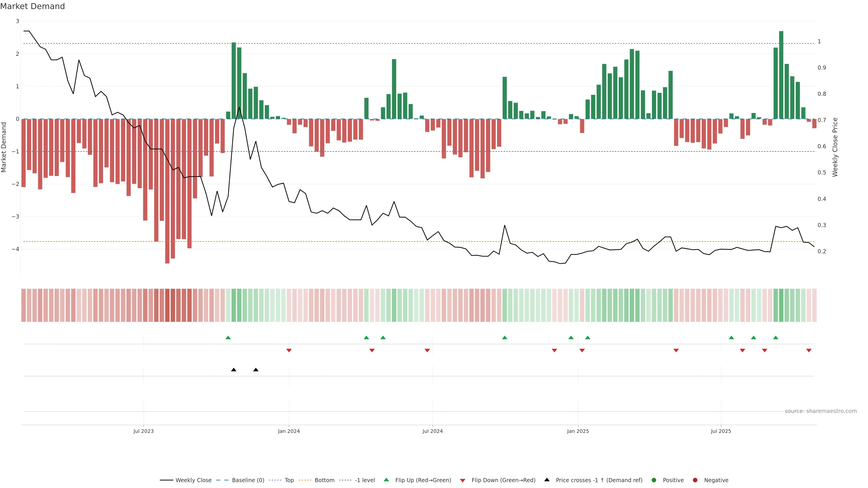The height and width of the screenshot is (488, 868).
Task: Click the green Flip Up legend triangle
Action: point(386,480)
